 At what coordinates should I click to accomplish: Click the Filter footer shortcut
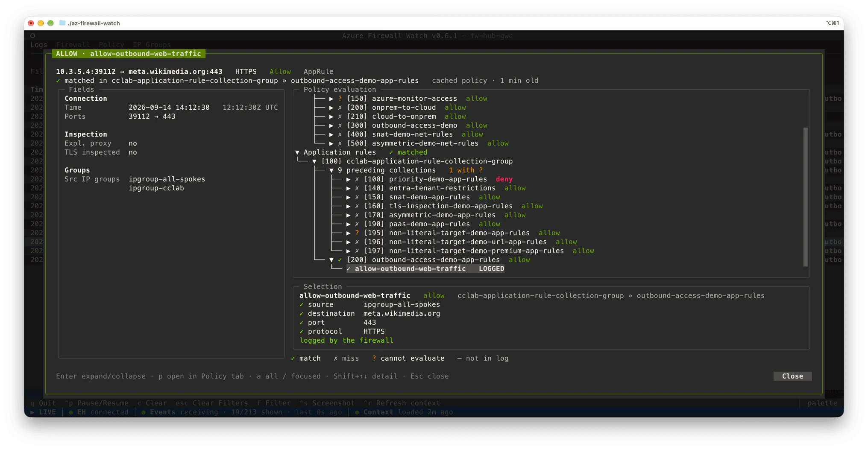pos(274,403)
